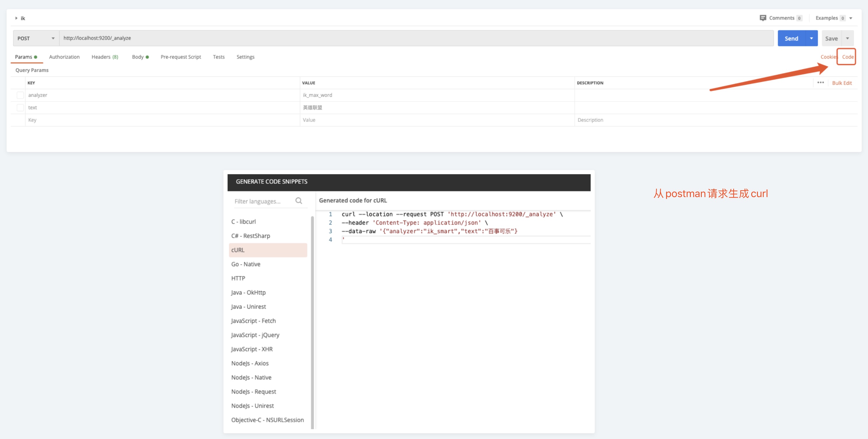Select Go - Native in language list
868x439 pixels.
tap(246, 264)
